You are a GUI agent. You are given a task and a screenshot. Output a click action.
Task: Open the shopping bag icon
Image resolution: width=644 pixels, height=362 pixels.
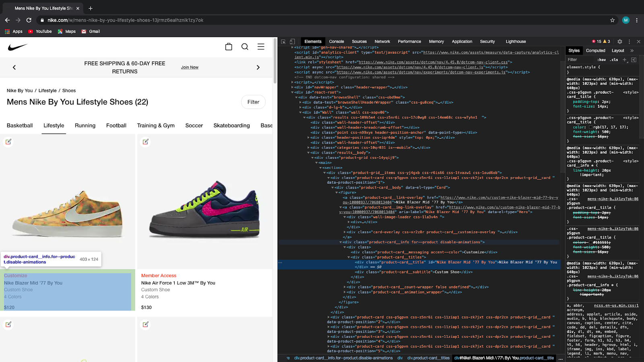tap(229, 47)
